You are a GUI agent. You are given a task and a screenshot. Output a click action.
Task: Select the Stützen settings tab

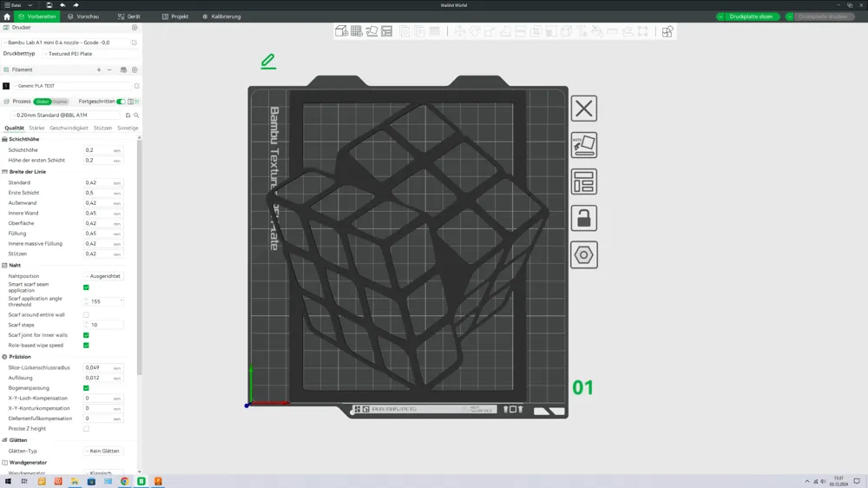tap(102, 128)
